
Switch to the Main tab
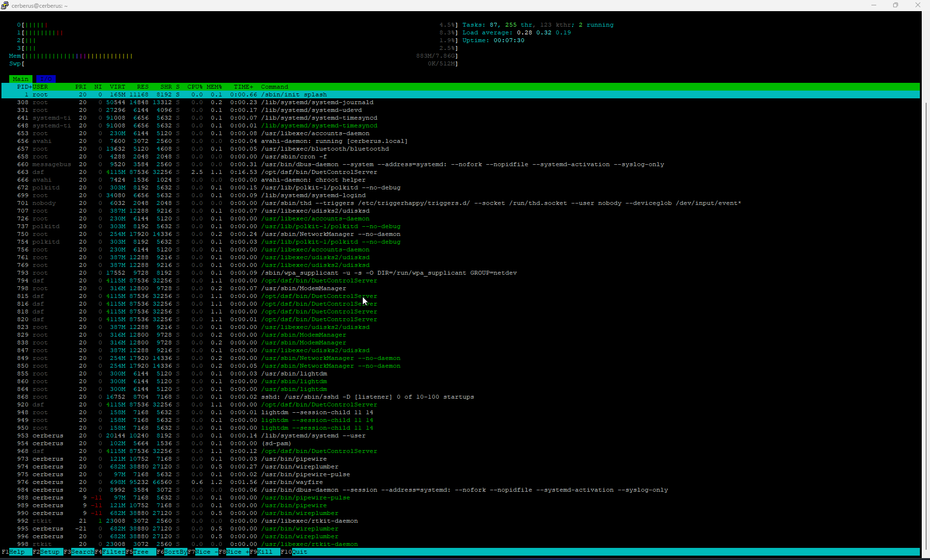tap(21, 79)
